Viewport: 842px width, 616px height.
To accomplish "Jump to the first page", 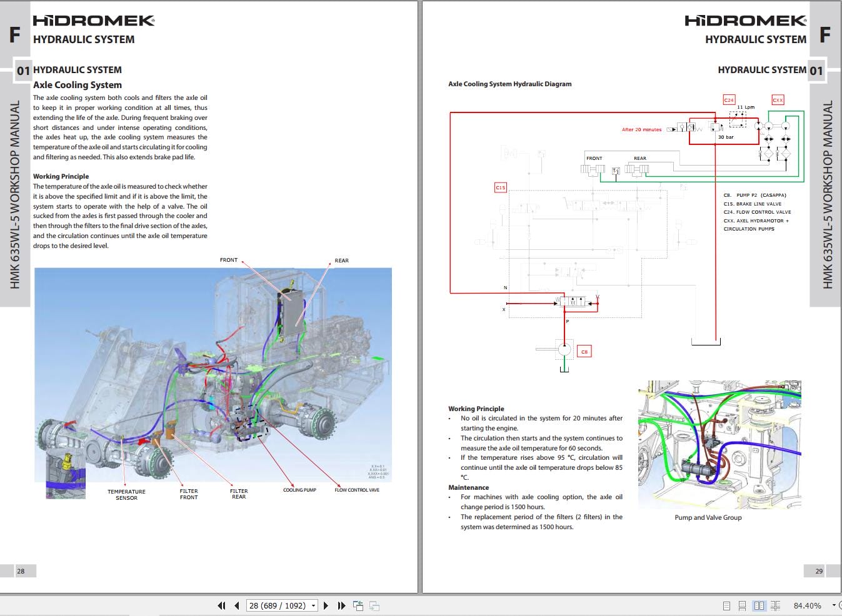I will pyautogui.click(x=221, y=605).
